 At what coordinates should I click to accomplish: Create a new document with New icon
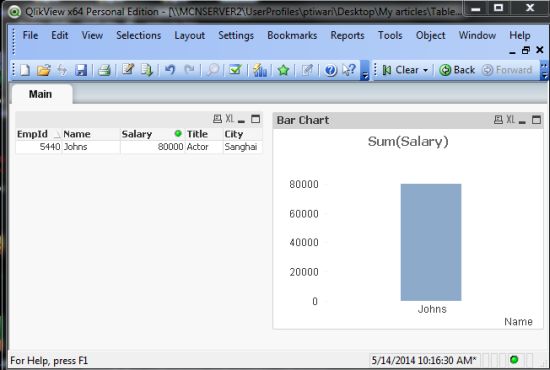tap(25, 70)
